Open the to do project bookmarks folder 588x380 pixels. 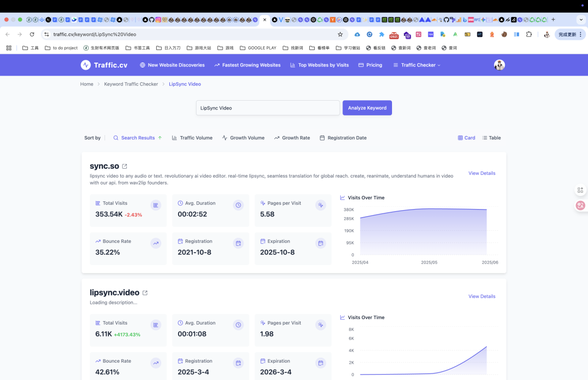pyautogui.click(x=61, y=48)
